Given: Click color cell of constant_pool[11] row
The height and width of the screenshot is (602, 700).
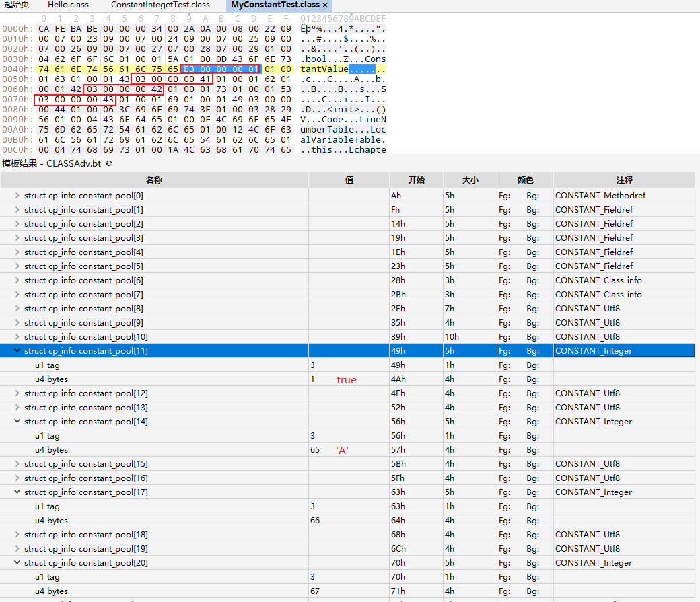Looking at the screenshot, I should click(525, 351).
